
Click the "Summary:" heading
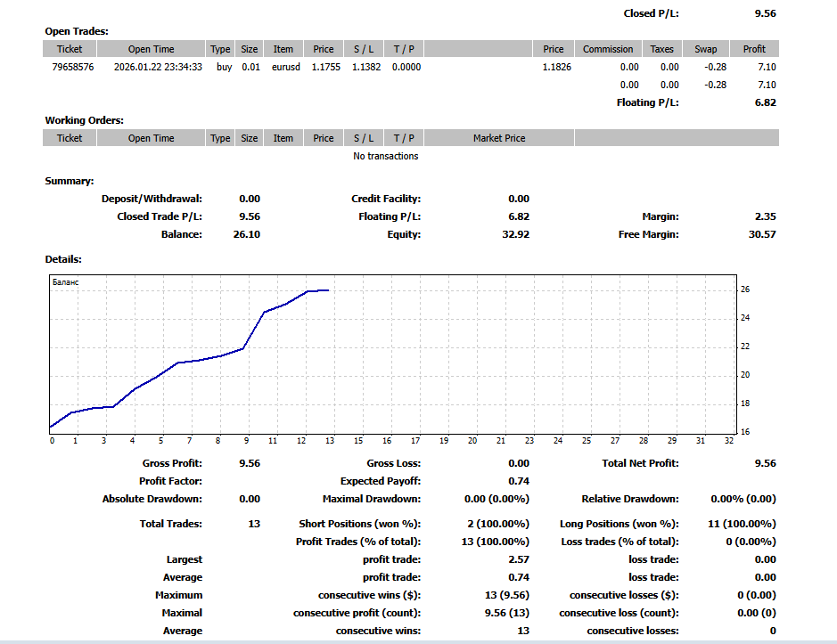point(70,181)
